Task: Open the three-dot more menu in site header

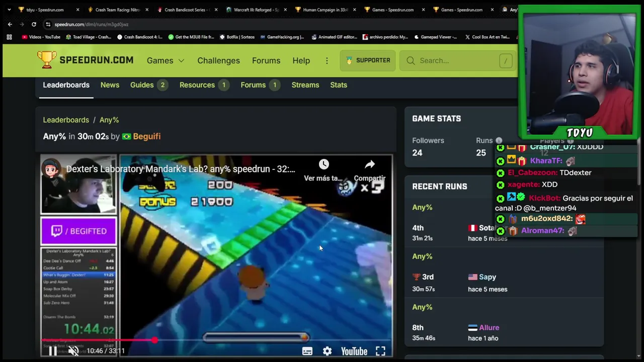Action: 327,60
